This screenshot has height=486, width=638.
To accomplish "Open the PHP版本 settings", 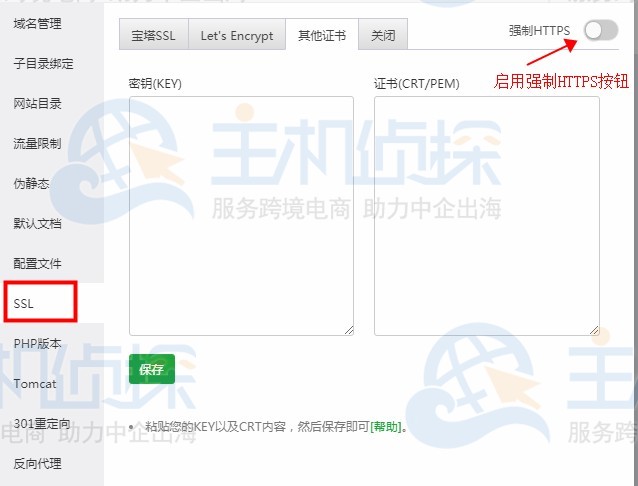I will pyautogui.click(x=37, y=344).
